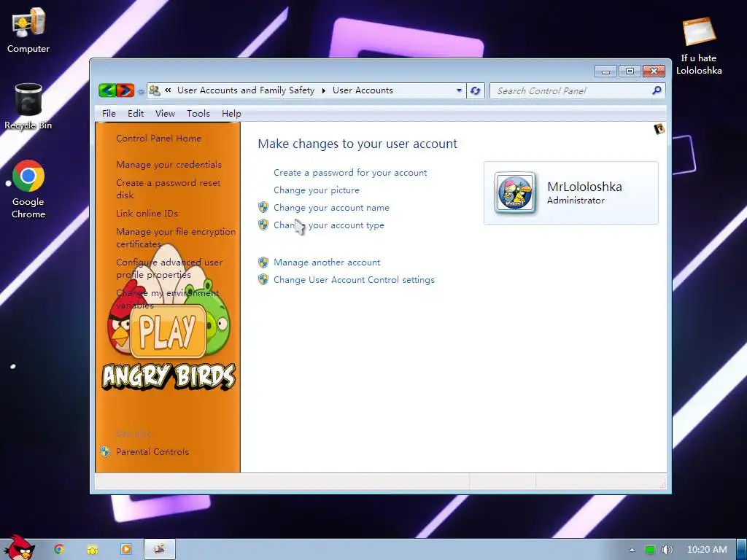Click the green tray icon

click(649, 550)
